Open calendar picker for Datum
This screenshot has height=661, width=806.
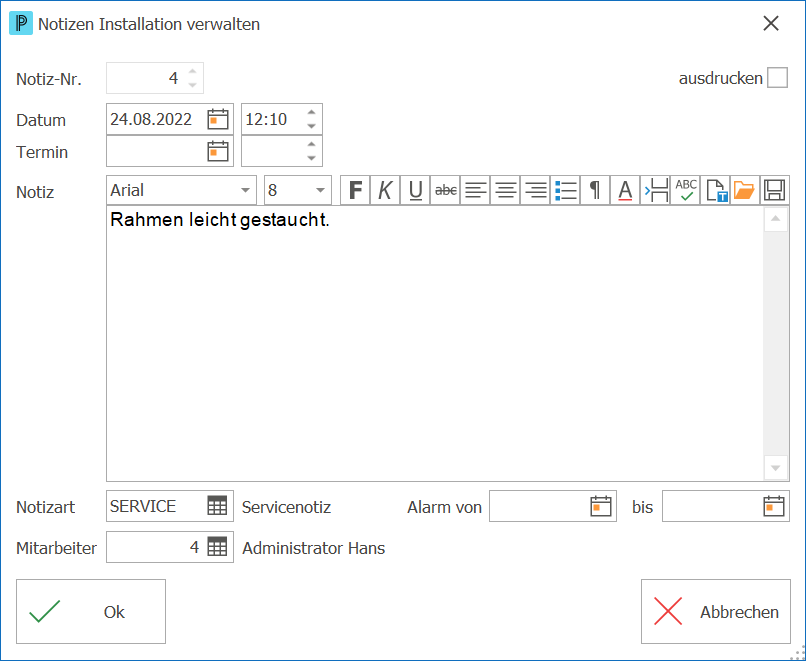tap(218, 119)
